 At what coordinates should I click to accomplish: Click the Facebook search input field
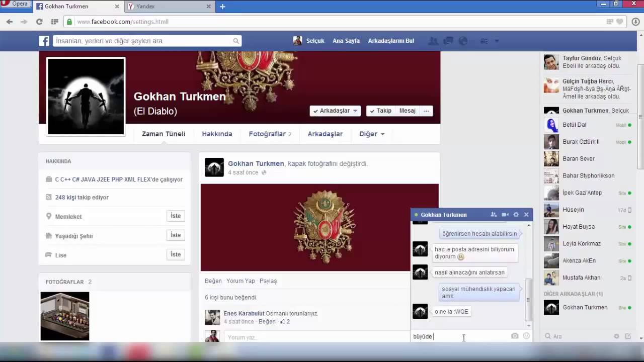[x=142, y=41]
